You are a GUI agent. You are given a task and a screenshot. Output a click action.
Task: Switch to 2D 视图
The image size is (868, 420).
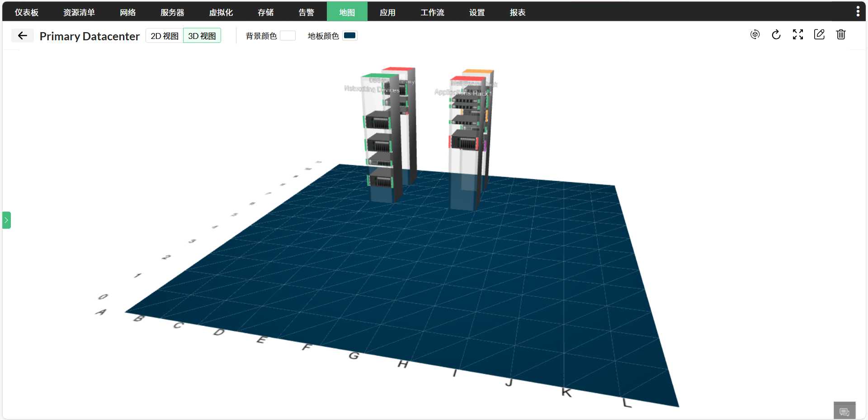(x=164, y=35)
